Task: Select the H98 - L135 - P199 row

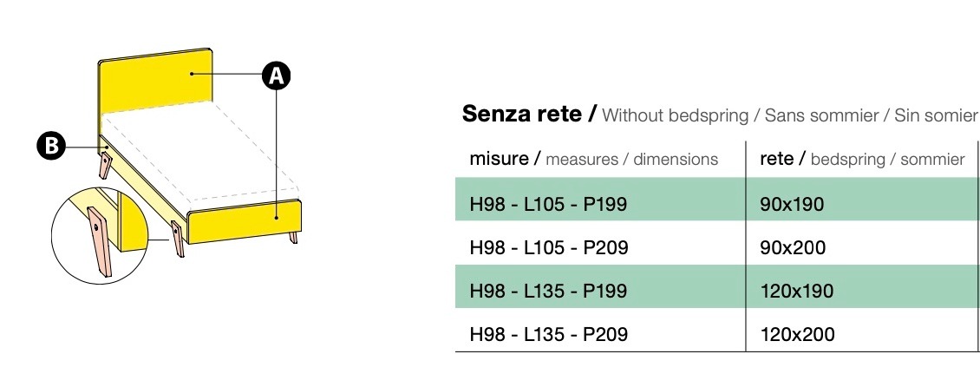Action: point(548,291)
